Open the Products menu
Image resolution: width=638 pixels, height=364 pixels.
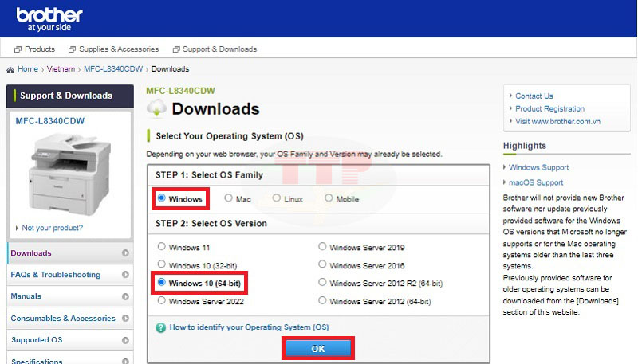39,49
